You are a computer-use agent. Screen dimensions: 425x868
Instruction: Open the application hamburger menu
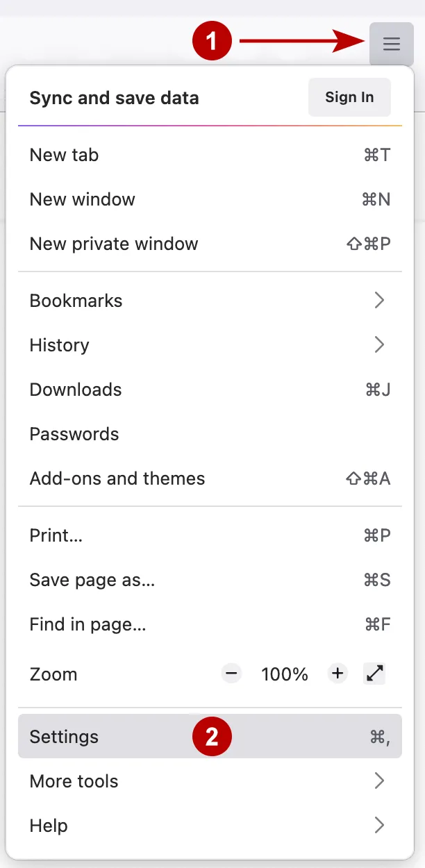[392, 44]
